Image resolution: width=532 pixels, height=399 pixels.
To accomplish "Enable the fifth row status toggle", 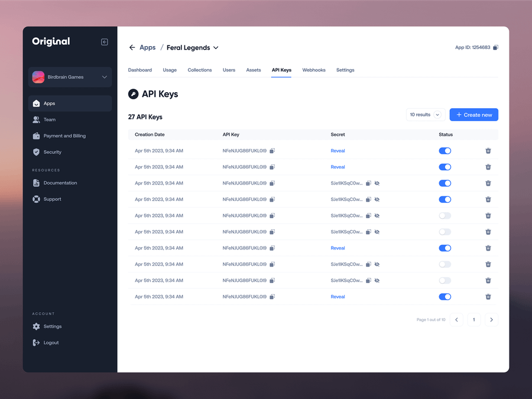I will coord(445,216).
